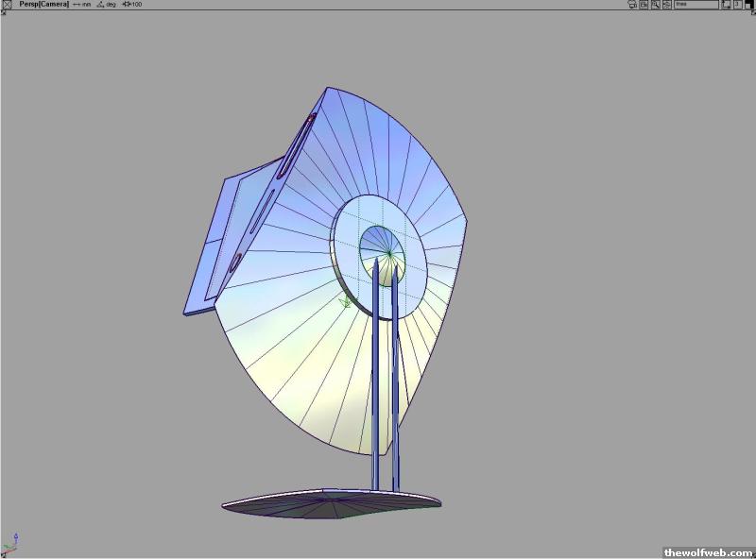
Task: Click the window layout icon next to the camera
Action: click(x=644, y=5)
